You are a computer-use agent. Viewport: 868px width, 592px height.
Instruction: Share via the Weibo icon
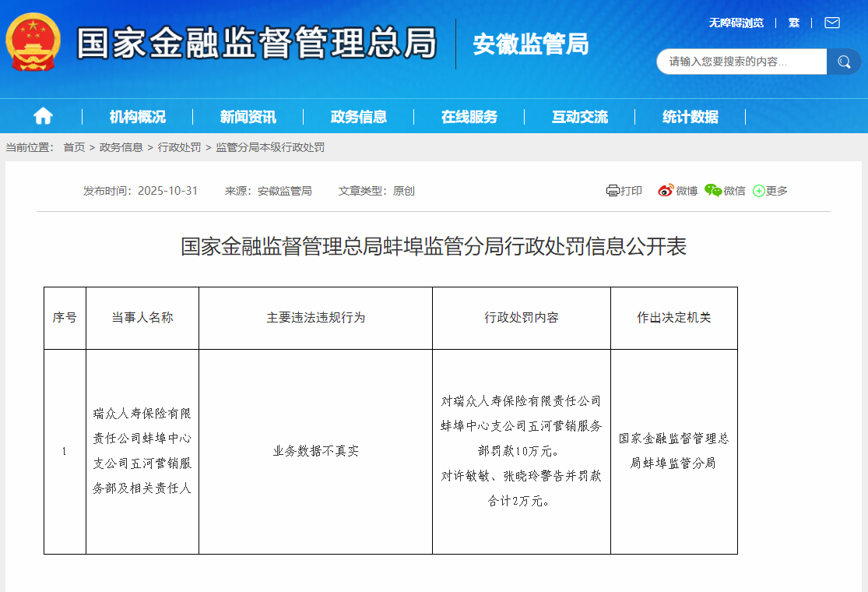666,191
